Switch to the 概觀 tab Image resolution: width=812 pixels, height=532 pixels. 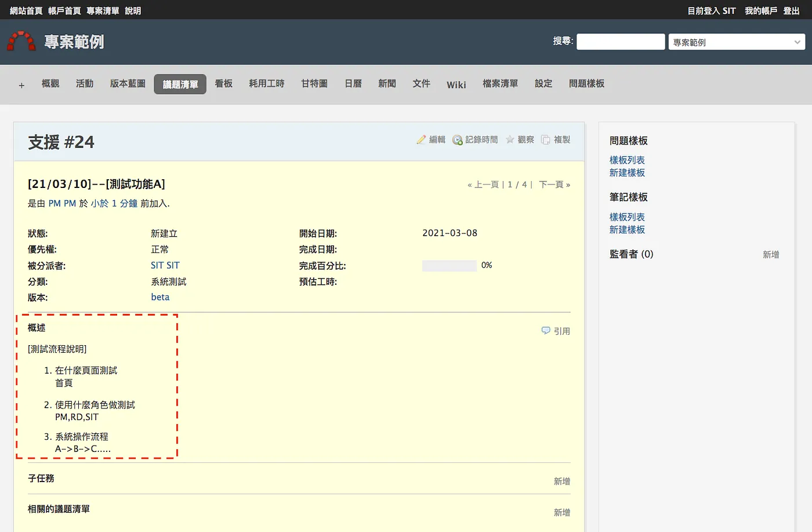[50, 84]
